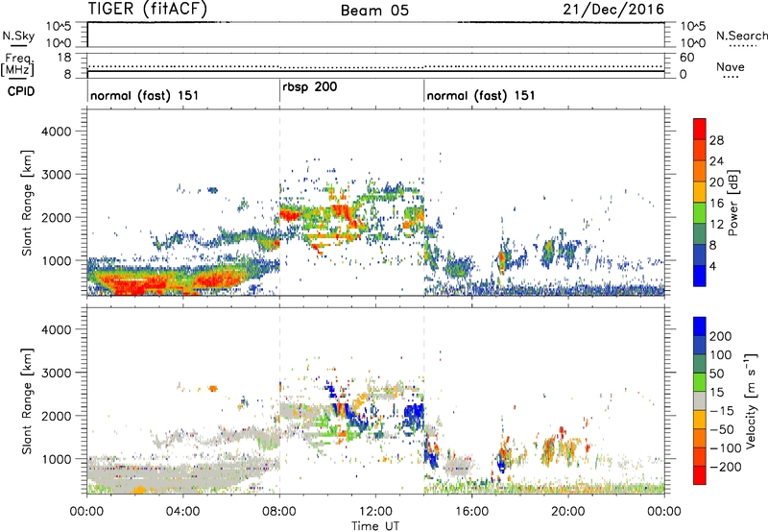The height and width of the screenshot is (532, 768).
Task: Click the 'Velocity [m s-1]' colorbar label
Action: tap(751, 401)
